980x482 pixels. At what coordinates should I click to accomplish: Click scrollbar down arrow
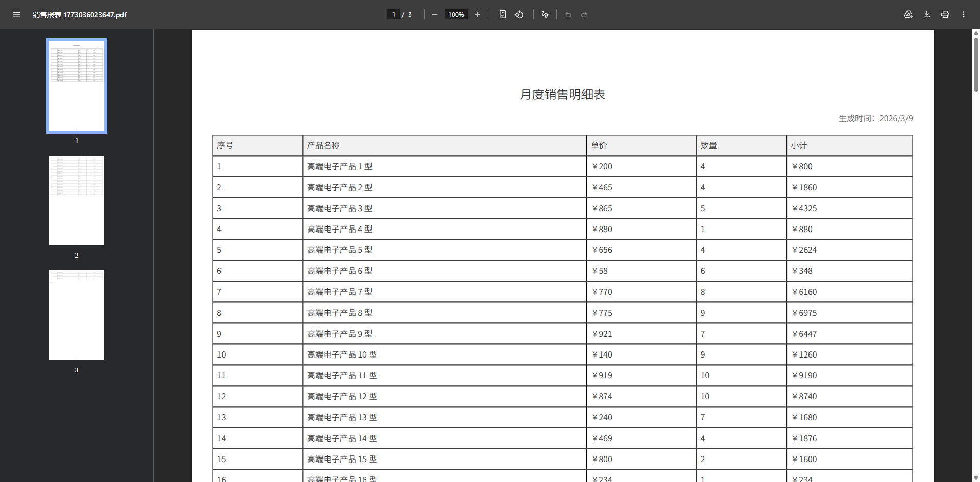click(976, 478)
